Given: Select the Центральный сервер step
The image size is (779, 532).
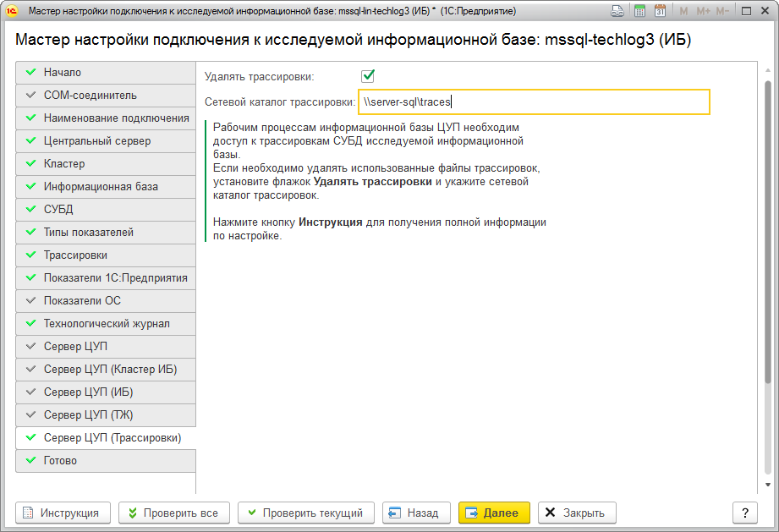Looking at the screenshot, I should (106, 141).
